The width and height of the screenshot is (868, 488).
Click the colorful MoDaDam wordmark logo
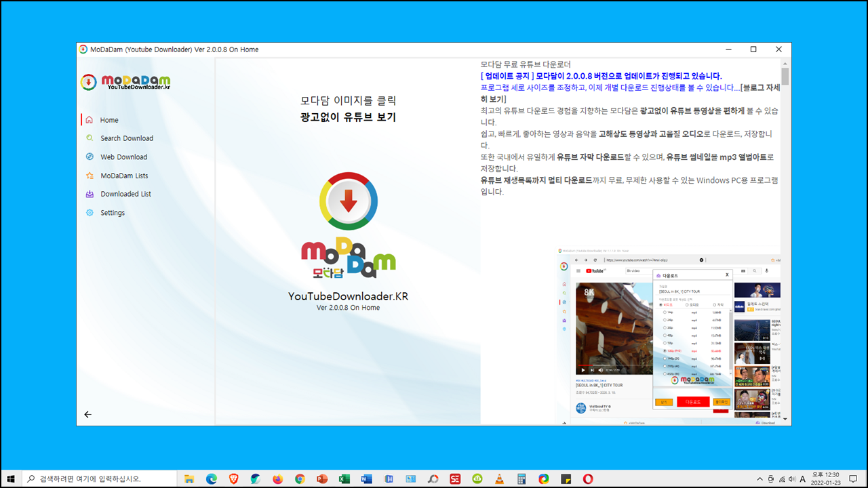[348, 258]
